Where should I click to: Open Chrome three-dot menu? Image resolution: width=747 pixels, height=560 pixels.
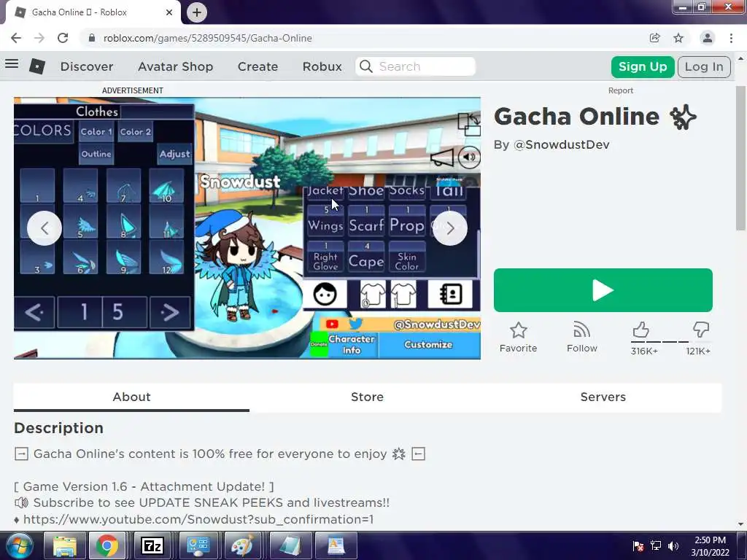pos(731,38)
